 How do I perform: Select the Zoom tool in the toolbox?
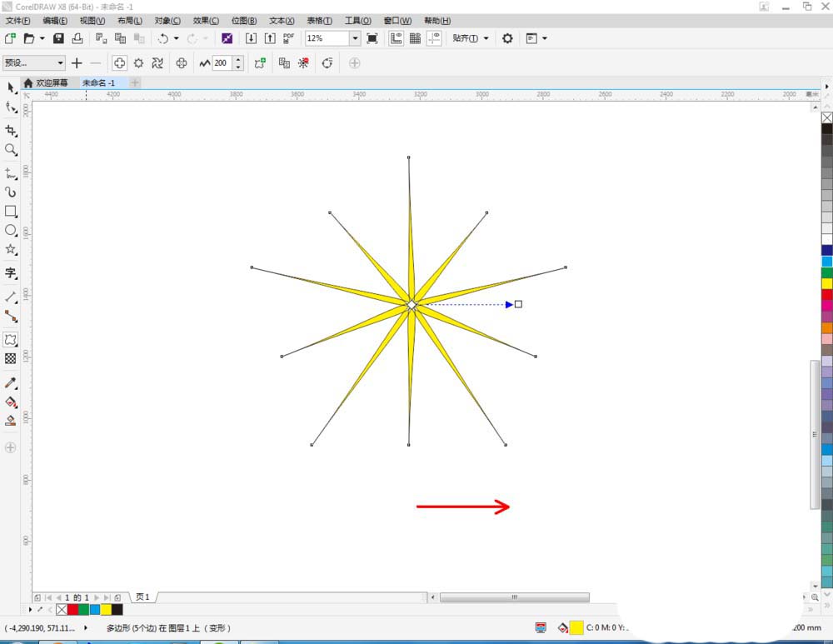click(11, 150)
